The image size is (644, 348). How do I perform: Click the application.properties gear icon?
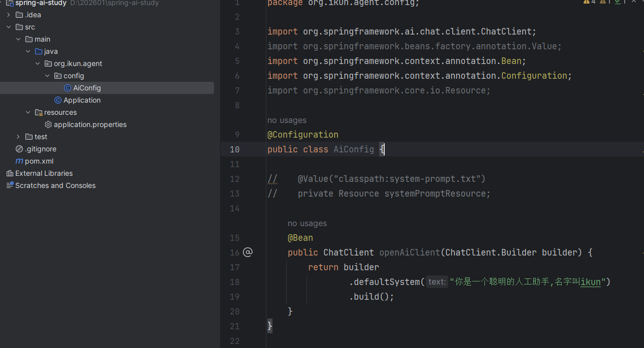coord(48,124)
